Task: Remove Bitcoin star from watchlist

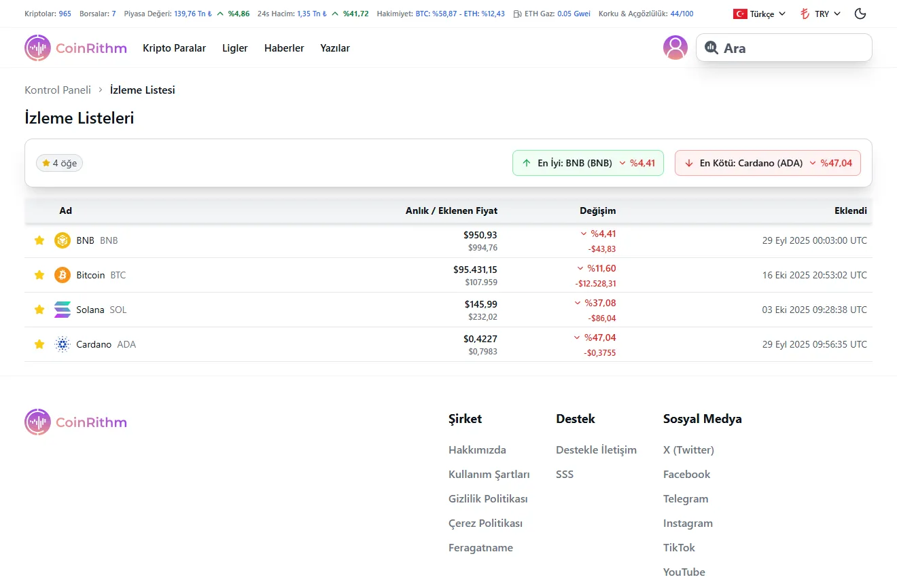Action: [39, 275]
